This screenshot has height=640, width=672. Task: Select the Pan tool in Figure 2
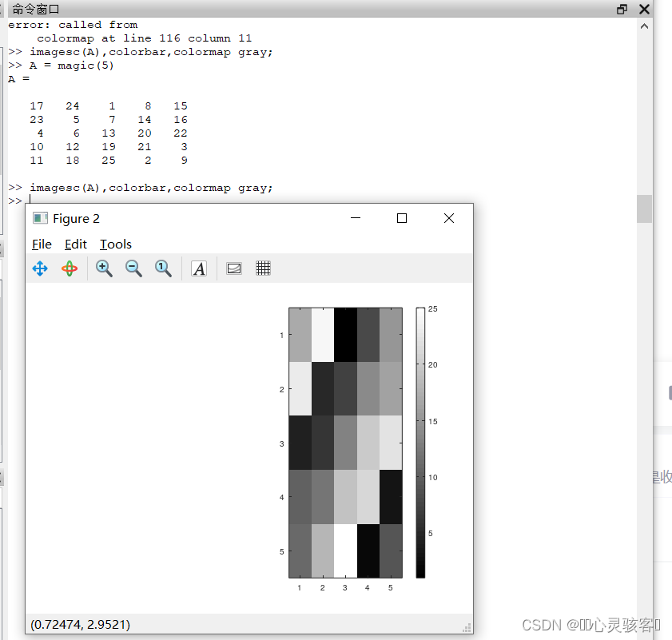40,268
